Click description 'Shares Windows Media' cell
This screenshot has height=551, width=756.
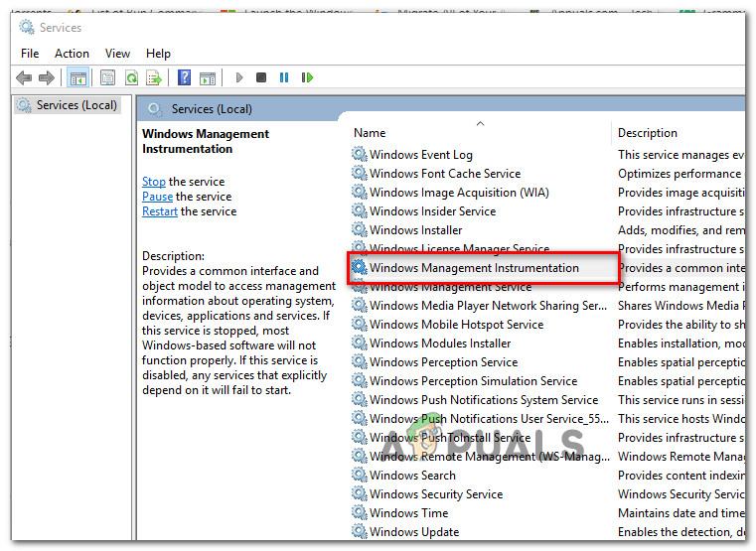coord(681,306)
